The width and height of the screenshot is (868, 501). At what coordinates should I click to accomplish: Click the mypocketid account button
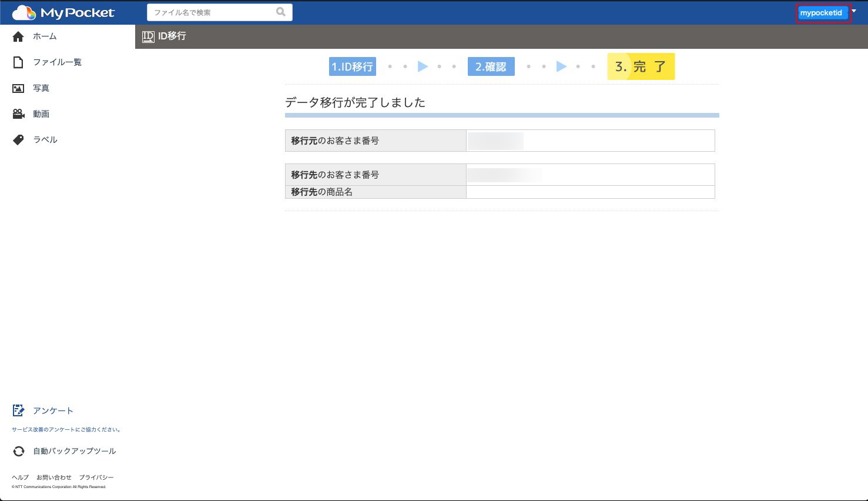coord(823,13)
